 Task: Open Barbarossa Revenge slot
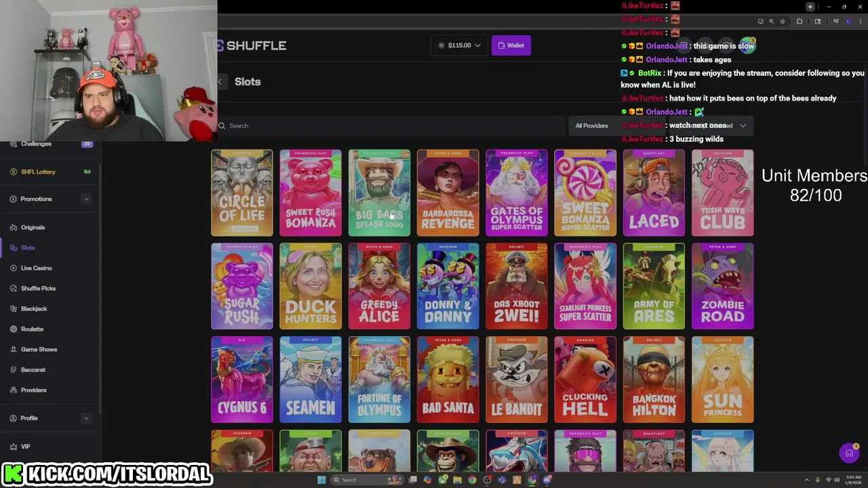click(448, 193)
